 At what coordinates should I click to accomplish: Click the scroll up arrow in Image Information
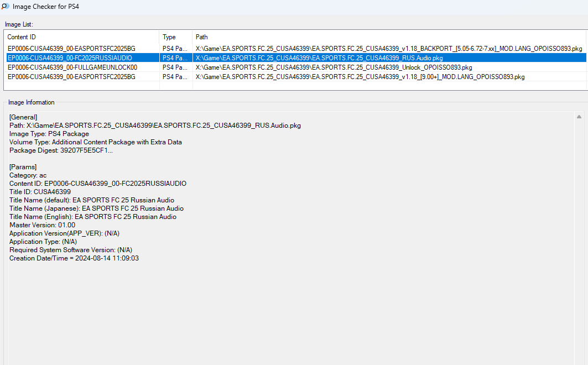[579, 117]
